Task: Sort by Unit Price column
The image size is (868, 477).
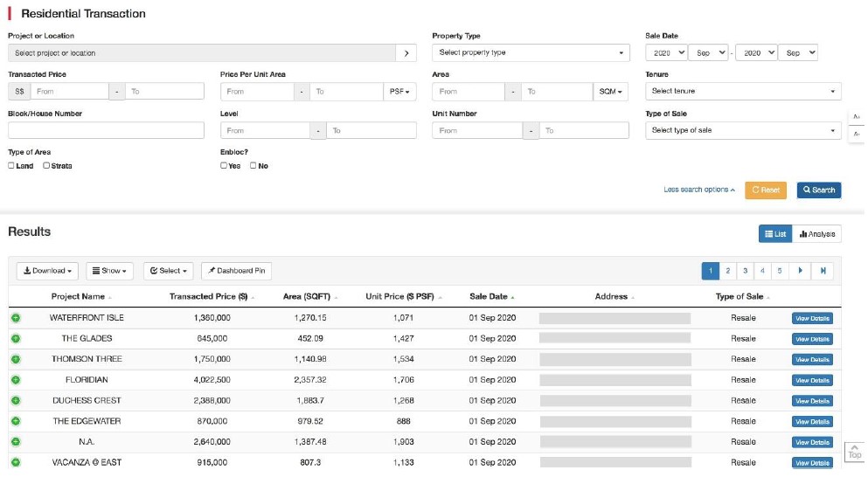Action: point(403,297)
